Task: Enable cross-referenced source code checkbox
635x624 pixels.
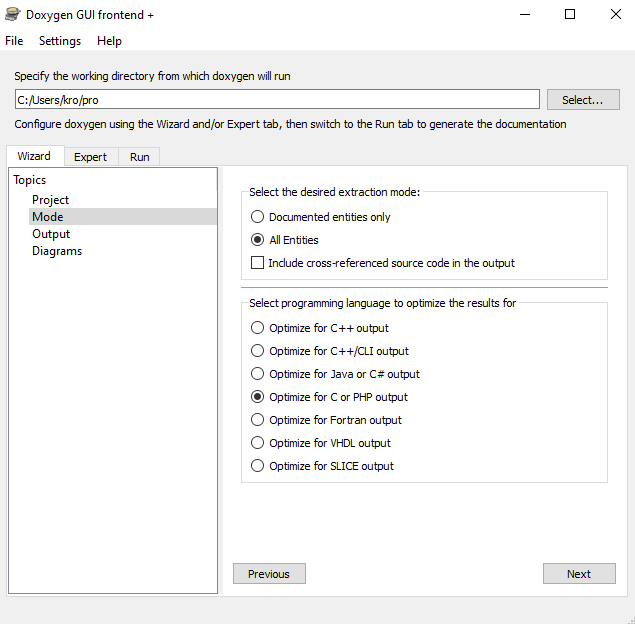Action: pyautogui.click(x=258, y=263)
